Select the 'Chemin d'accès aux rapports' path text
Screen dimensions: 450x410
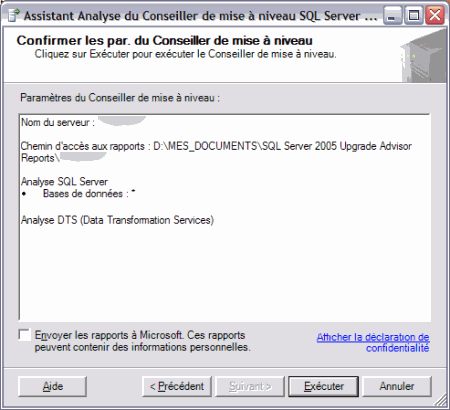(x=216, y=152)
